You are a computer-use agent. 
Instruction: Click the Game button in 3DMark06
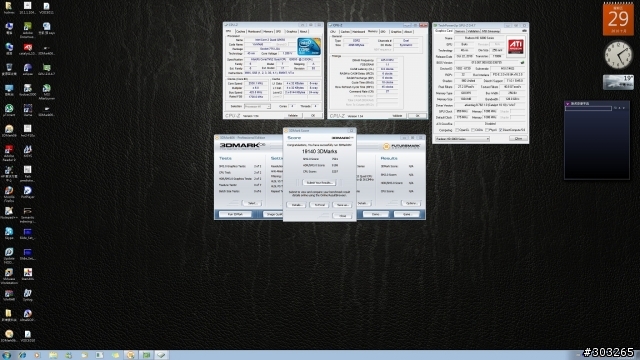point(407,214)
